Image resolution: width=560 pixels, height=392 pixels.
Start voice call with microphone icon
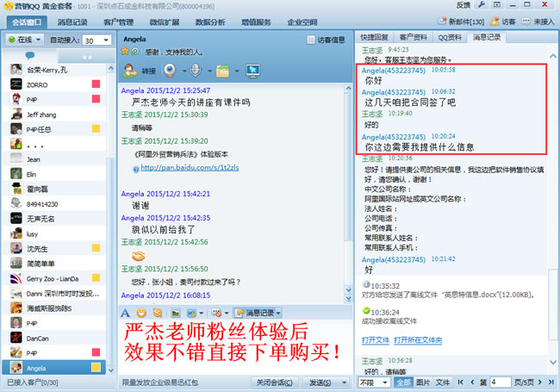[x=196, y=71]
